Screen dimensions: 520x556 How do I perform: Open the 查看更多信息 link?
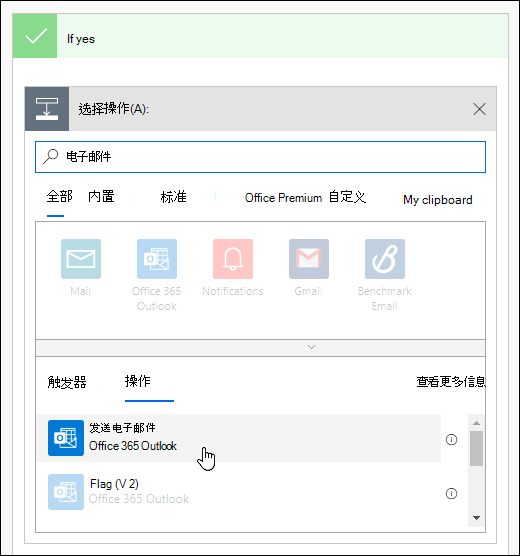[451, 382]
